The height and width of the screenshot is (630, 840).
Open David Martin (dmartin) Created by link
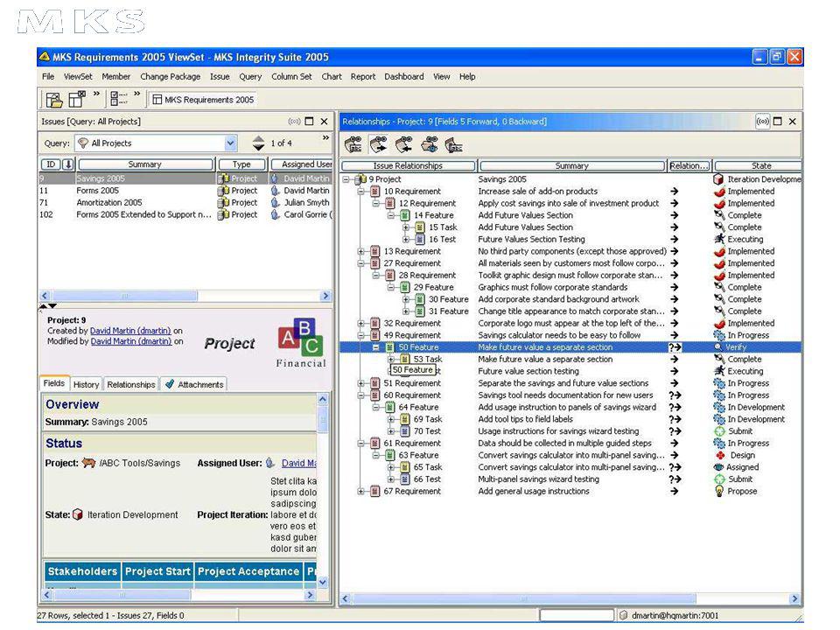click(130, 331)
